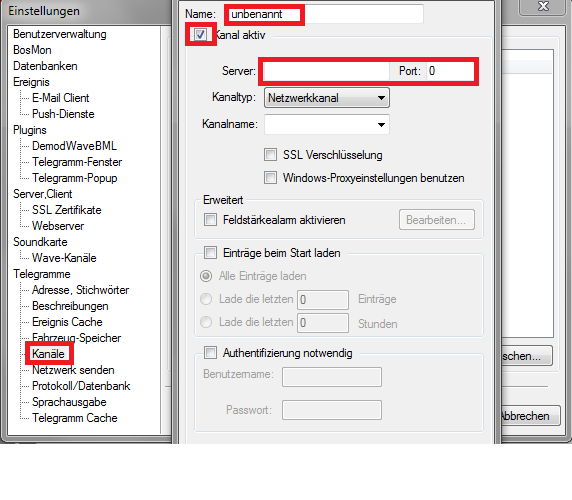Select Push-Dienste under Ereignis
Viewport: 572px width, 500px height.
click(x=63, y=114)
